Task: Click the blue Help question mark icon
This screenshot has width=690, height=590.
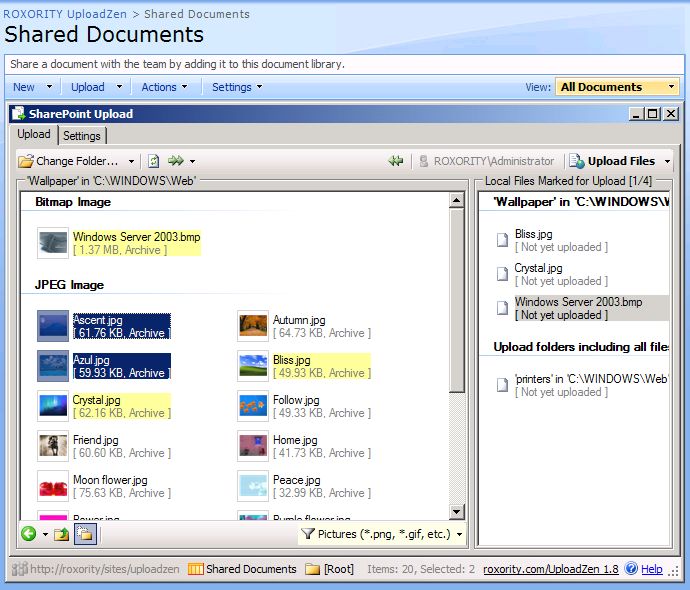Action: point(631,568)
